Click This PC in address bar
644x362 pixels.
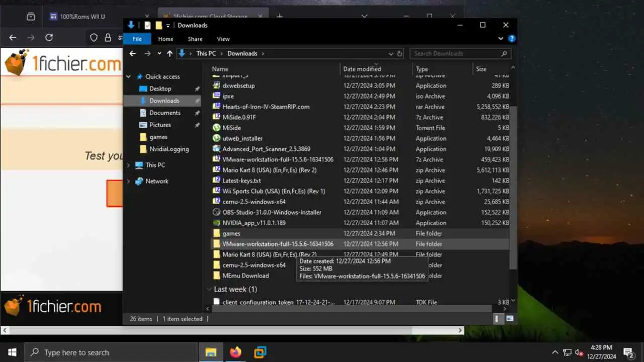[x=206, y=53]
